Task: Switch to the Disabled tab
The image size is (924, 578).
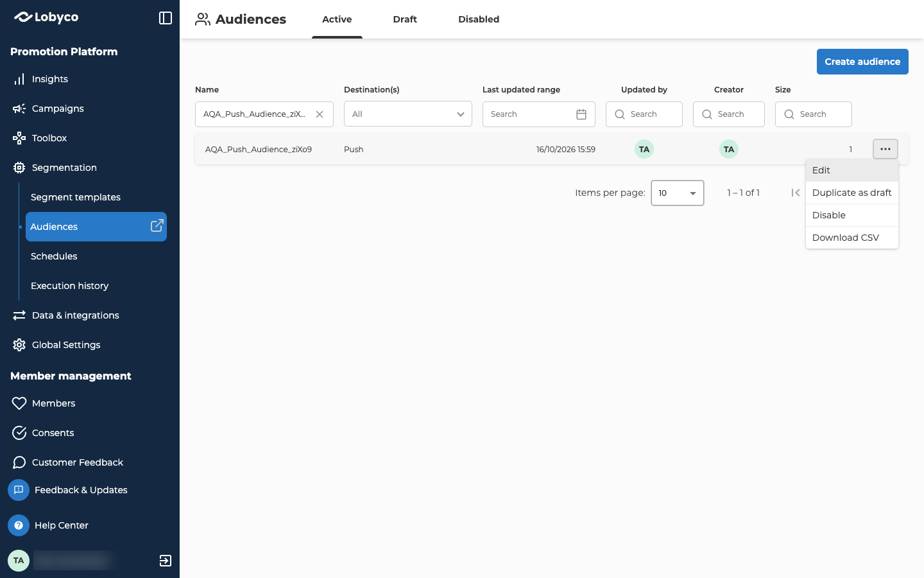Action: pyautogui.click(x=479, y=19)
